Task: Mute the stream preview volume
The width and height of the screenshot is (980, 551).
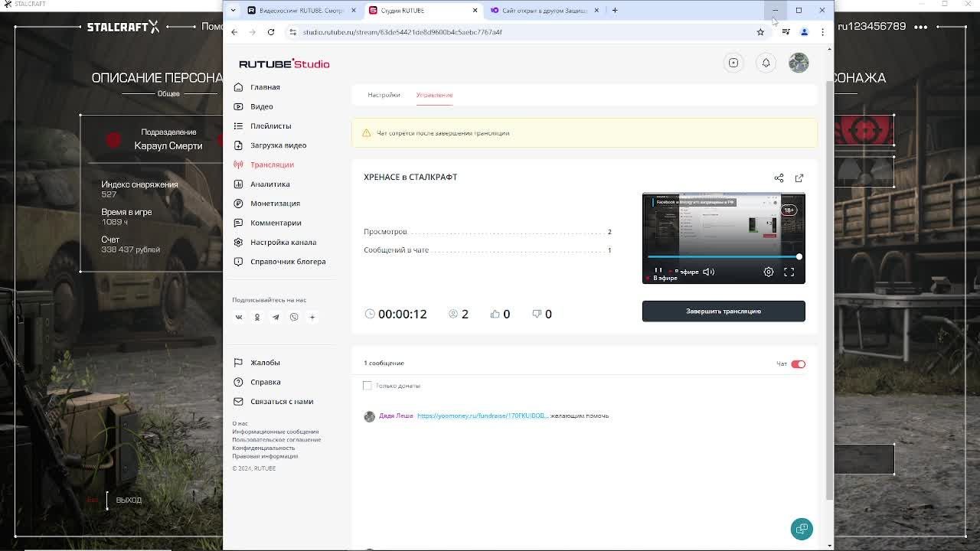Action: pos(709,272)
